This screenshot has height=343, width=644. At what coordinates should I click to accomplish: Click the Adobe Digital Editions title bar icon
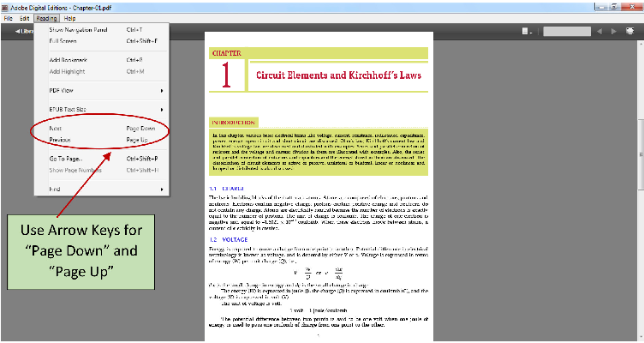(5, 8)
